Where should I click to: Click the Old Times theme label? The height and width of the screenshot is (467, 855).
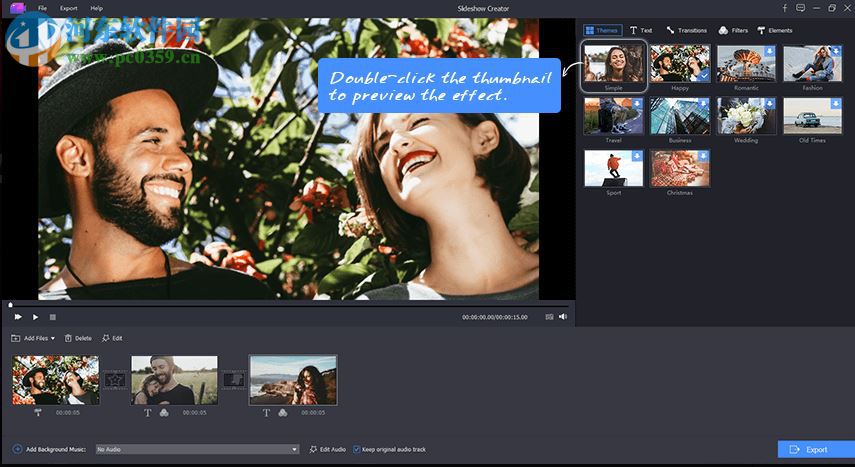tap(812, 140)
